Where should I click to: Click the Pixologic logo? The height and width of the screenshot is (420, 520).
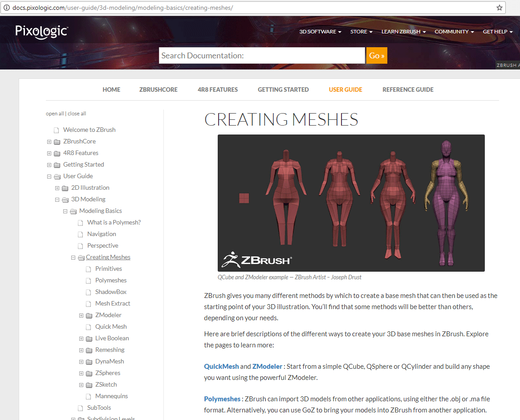(x=41, y=32)
